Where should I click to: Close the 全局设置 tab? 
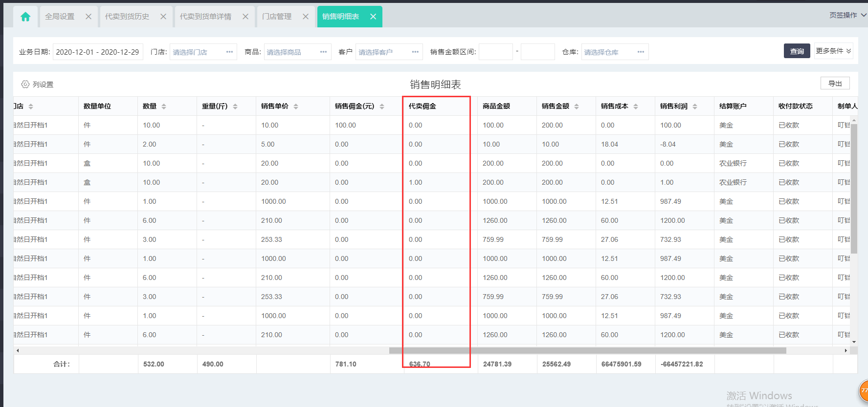click(x=89, y=17)
